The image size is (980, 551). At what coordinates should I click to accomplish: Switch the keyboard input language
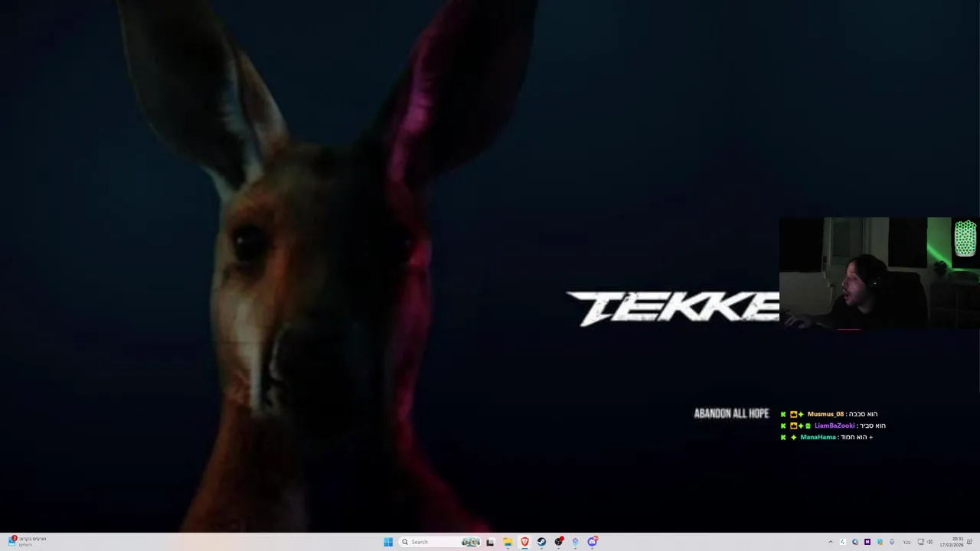[x=906, y=543]
